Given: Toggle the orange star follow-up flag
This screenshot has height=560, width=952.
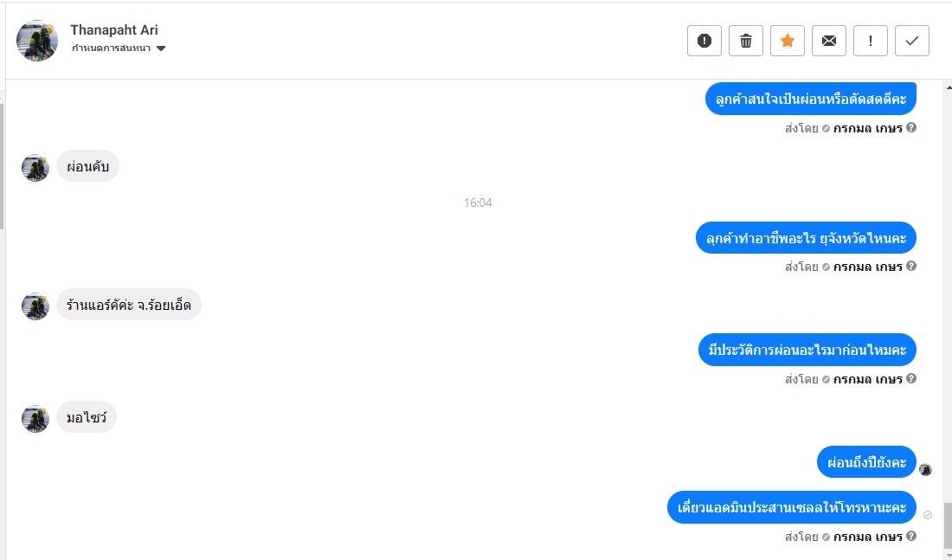Looking at the screenshot, I should tap(788, 41).
